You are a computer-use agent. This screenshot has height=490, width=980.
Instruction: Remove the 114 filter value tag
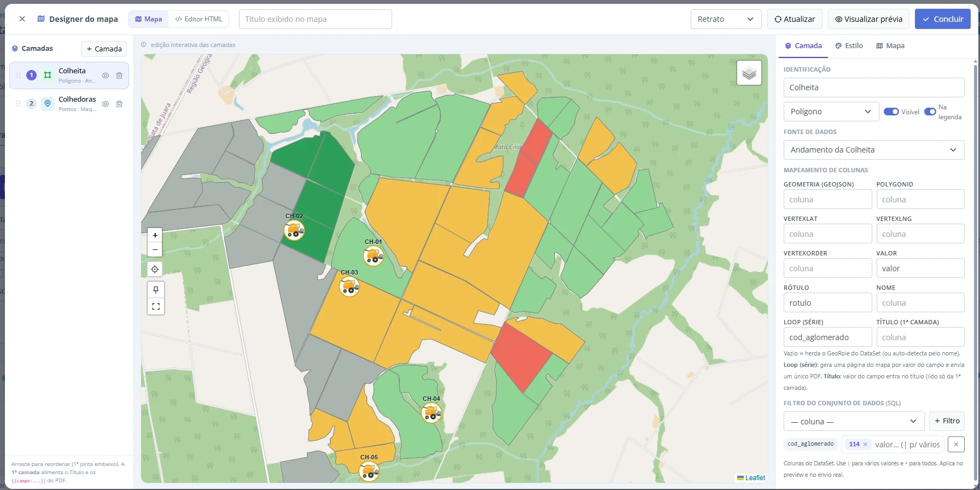pos(865,445)
